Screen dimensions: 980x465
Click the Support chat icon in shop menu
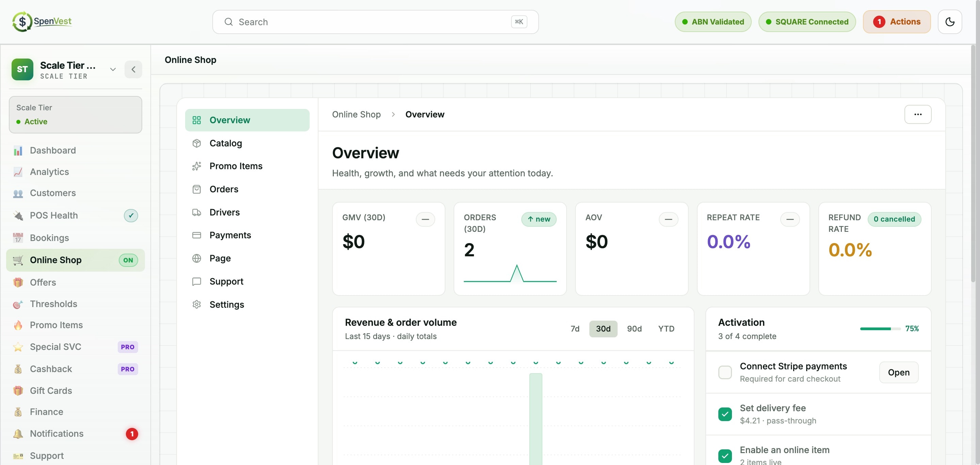click(x=196, y=282)
